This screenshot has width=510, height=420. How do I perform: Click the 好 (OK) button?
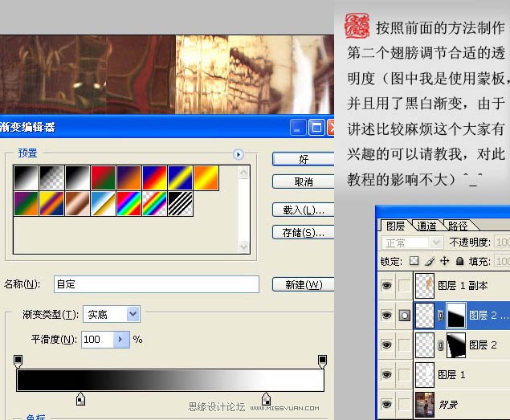[x=303, y=159]
